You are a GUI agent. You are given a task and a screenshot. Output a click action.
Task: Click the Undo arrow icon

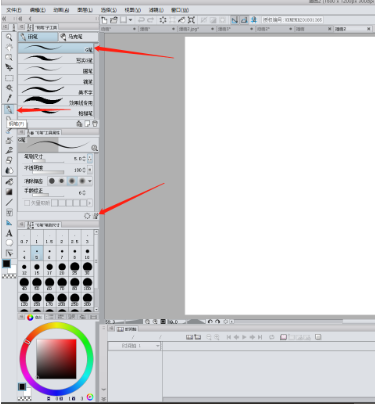click(x=141, y=20)
